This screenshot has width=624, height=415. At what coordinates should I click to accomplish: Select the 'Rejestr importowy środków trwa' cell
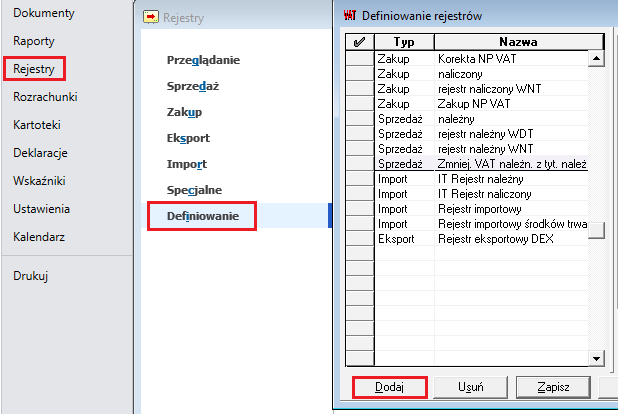click(x=511, y=224)
